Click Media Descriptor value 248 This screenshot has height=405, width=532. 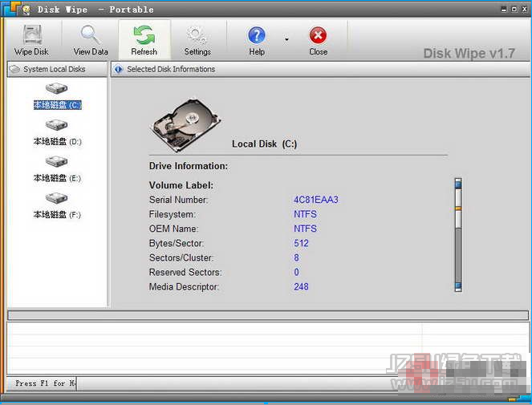click(x=301, y=286)
